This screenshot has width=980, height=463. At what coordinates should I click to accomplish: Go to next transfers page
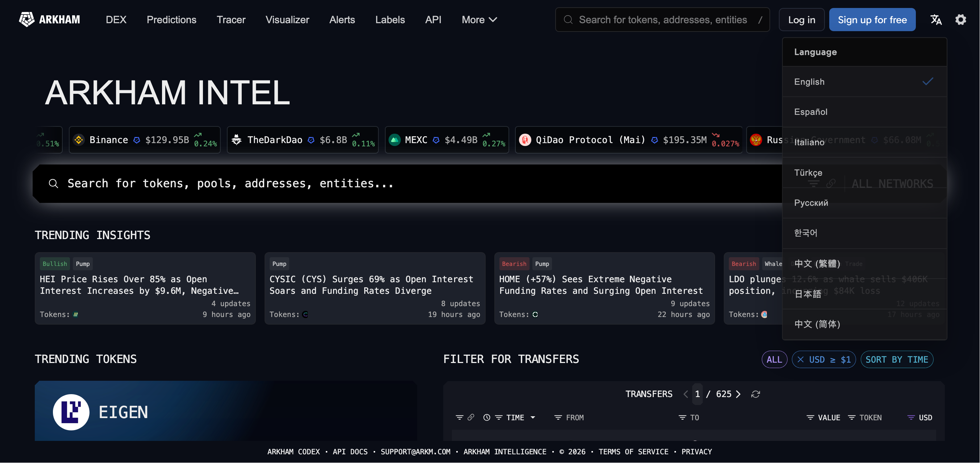click(738, 394)
